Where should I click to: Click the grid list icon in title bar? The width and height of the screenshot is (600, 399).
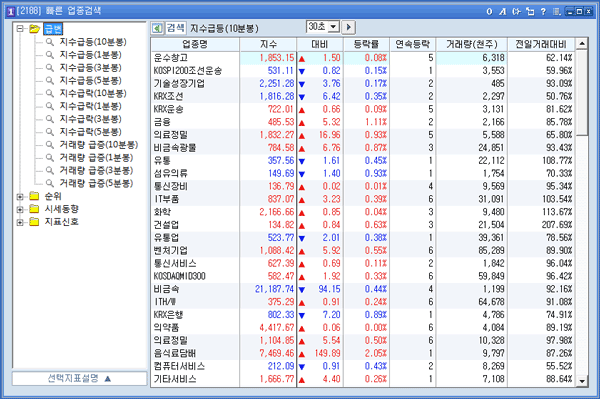click(557, 11)
